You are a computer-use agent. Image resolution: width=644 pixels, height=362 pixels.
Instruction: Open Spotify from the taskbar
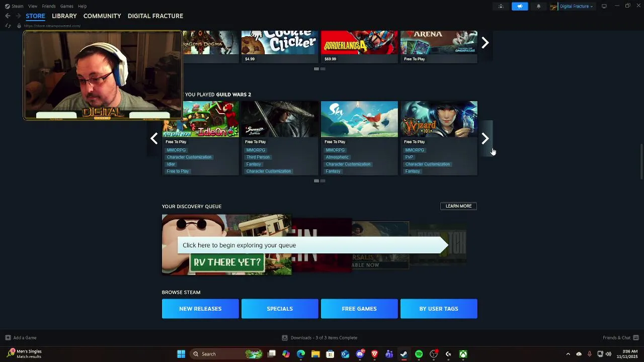[x=419, y=354]
